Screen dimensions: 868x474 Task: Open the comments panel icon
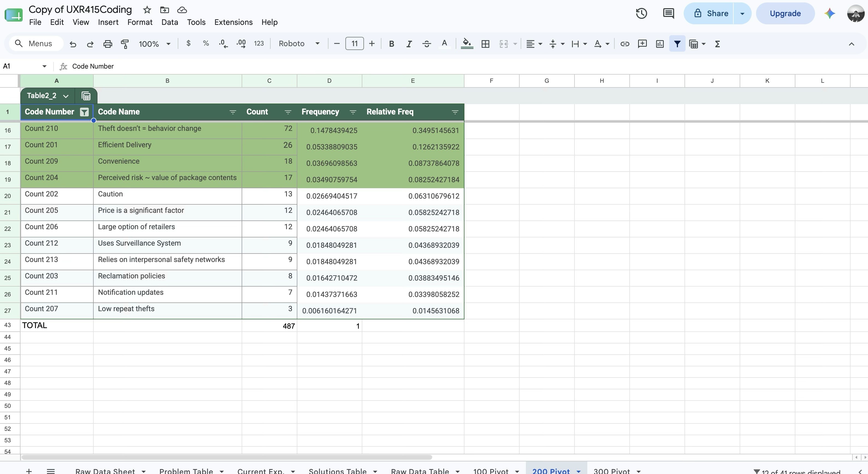click(x=668, y=13)
